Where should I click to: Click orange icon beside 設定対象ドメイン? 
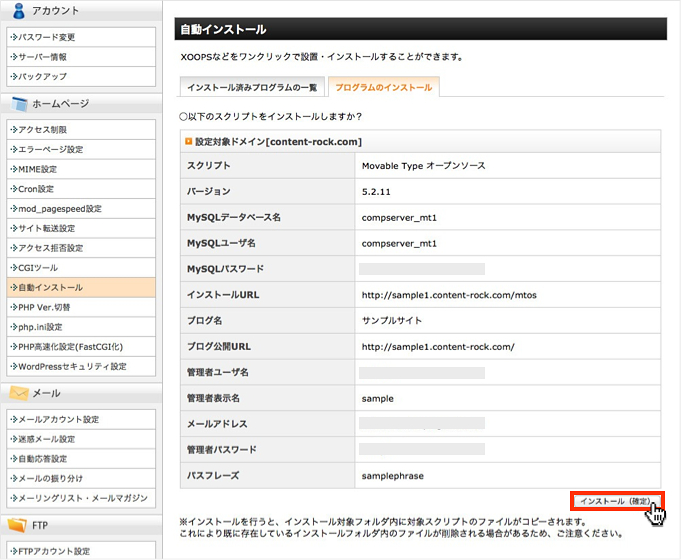tap(188, 142)
